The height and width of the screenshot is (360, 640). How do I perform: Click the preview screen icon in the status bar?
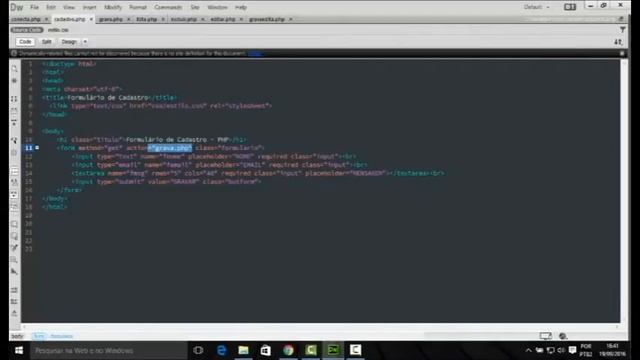coord(546,336)
